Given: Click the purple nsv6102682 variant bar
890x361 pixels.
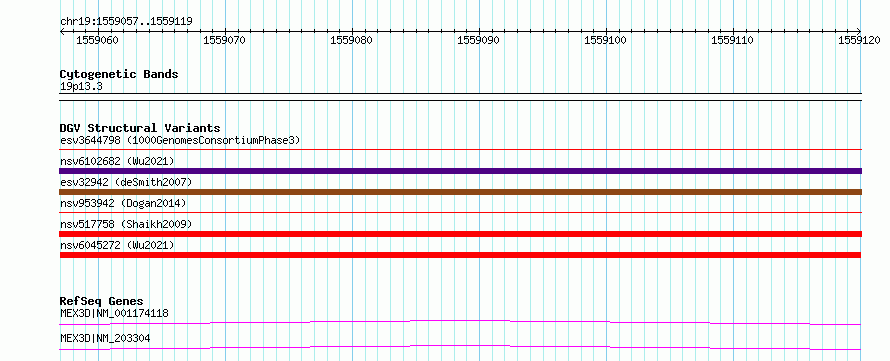Looking at the screenshot, I should coord(460,171).
